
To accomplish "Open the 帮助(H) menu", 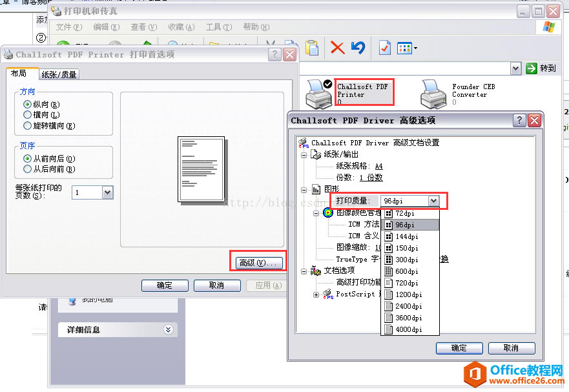I will pos(256,27).
